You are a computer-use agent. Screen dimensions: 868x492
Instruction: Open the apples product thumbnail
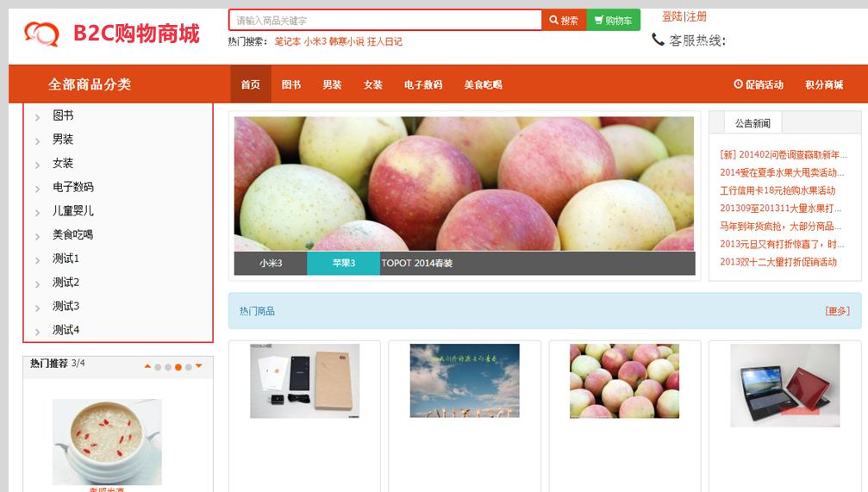point(624,381)
